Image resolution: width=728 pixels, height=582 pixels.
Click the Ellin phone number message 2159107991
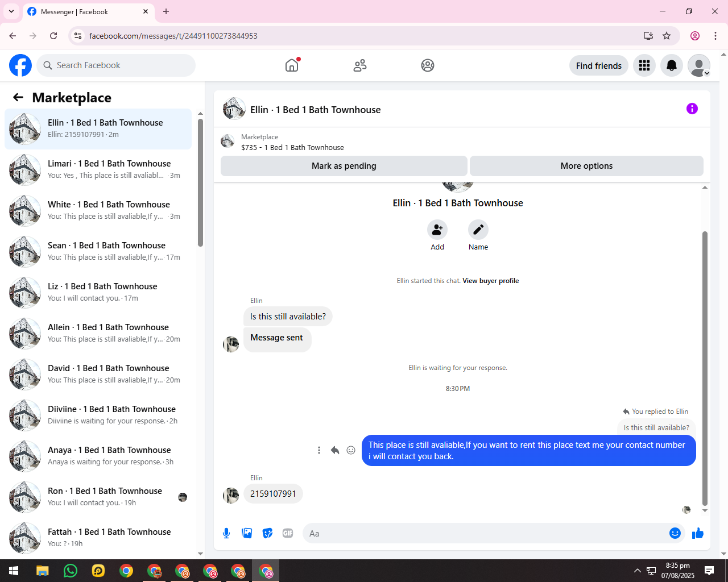coord(273,494)
